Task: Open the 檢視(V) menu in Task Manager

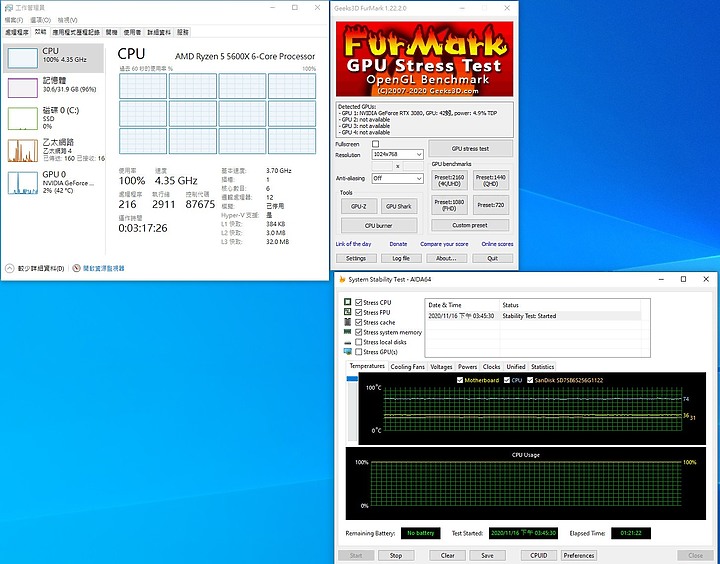Action: pos(68,20)
